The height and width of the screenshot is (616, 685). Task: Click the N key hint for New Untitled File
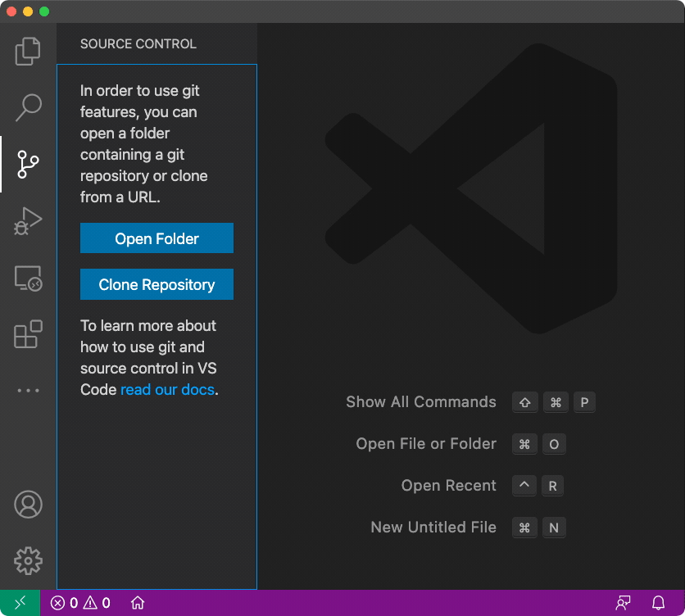[x=554, y=528]
